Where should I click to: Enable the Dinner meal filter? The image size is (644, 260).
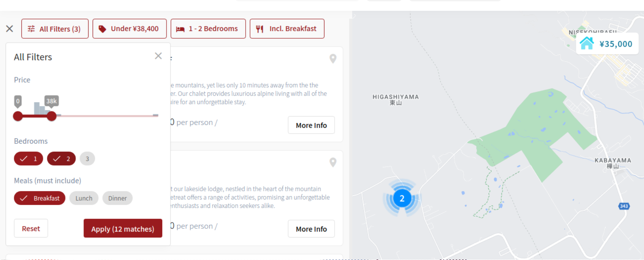(117, 198)
